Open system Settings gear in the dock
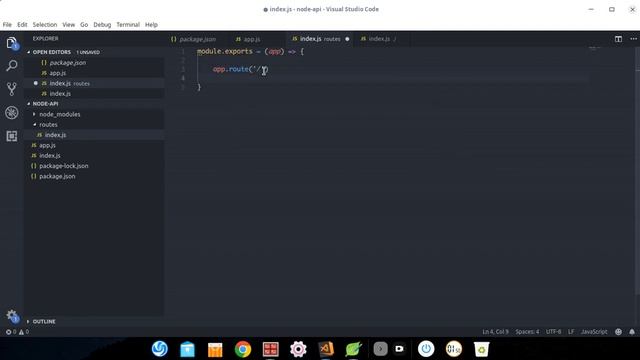The height and width of the screenshot is (360, 640). [298, 349]
